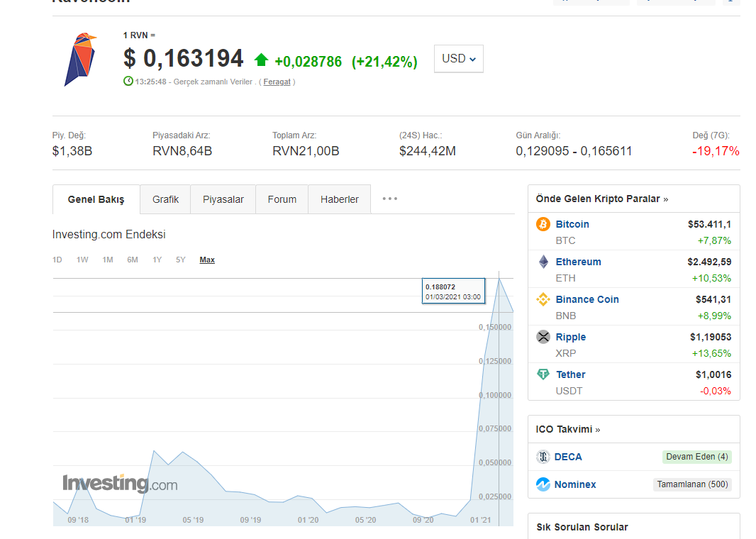Select the 5Y chart range
Viewport: 756px width, 539px height.
[x=181, y=260]
